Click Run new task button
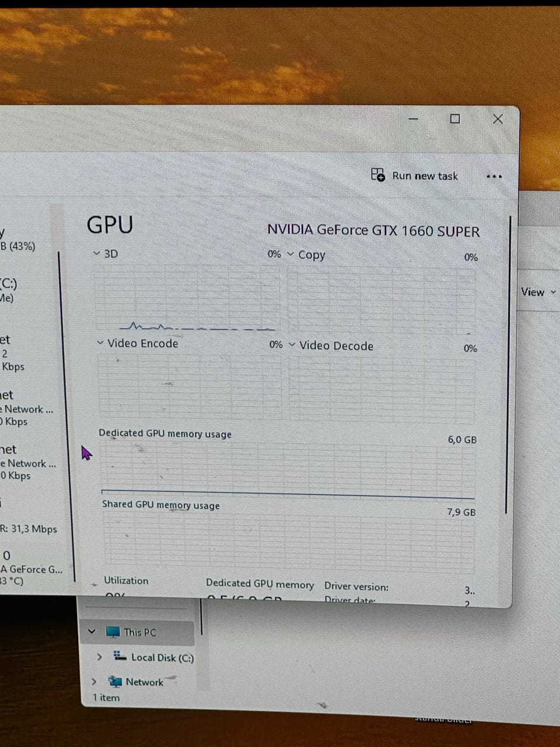Image resolution: width=560 pixels, height=747 pixels. 415,175
